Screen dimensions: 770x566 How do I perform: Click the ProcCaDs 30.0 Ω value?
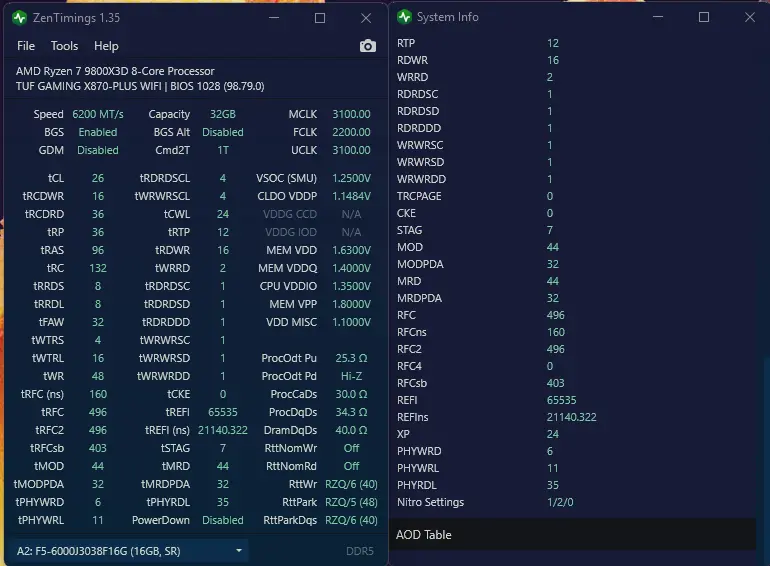click(x=351, y=394)
